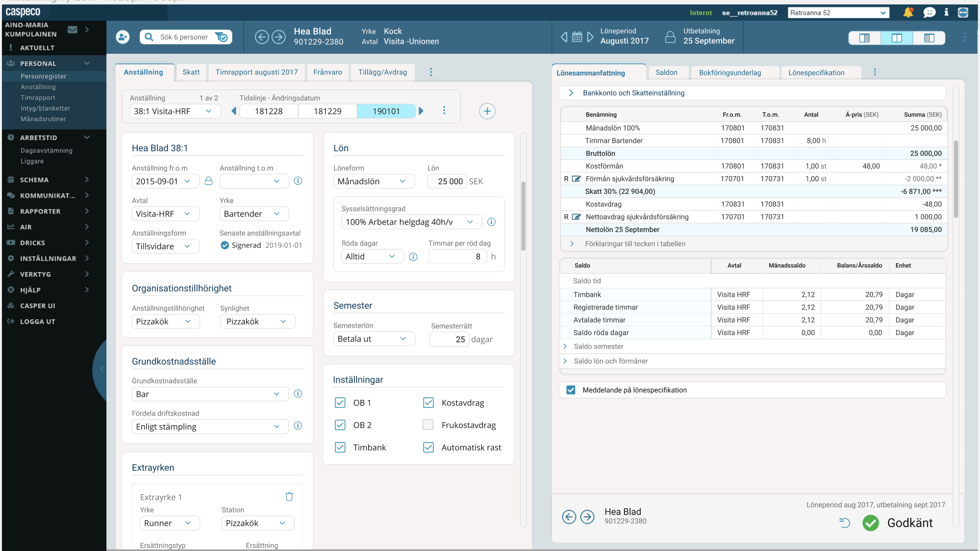Go to next person arrow in header
The image size is (980, 551).
[x=279, y=37]
